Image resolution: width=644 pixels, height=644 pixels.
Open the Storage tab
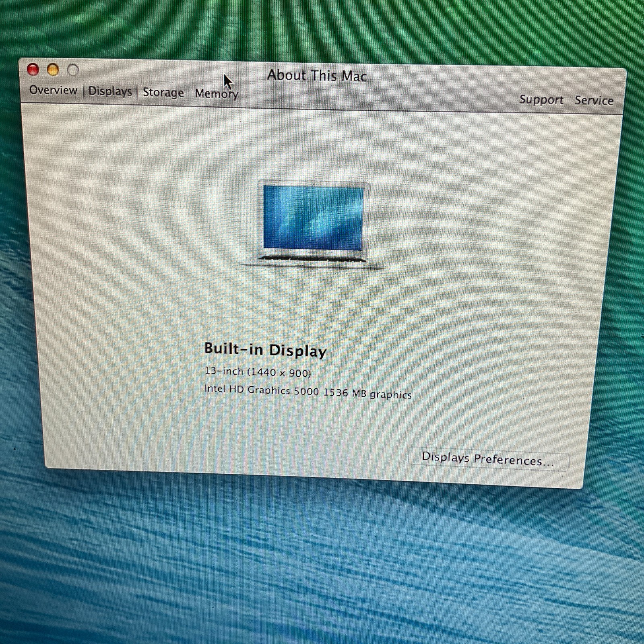click(163, 92)
